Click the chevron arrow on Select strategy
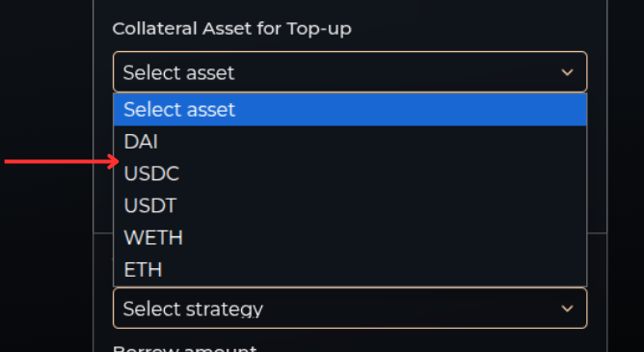Screen dimensions: 644x352 click(x=567, y=309)
